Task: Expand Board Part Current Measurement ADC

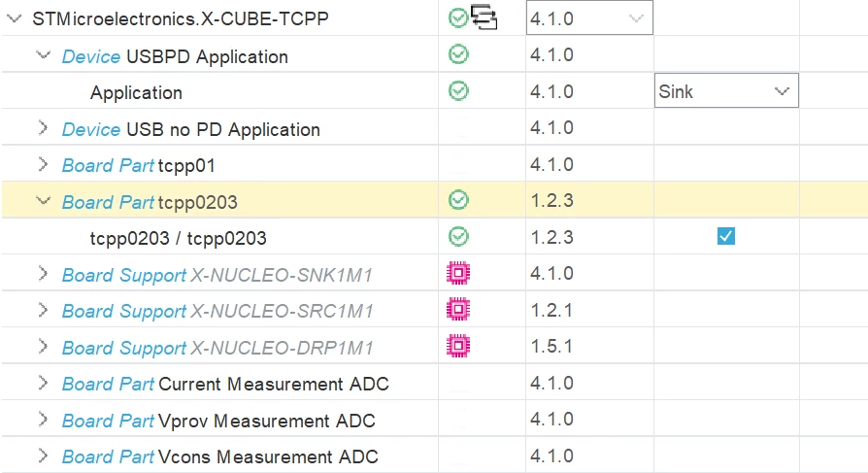Action: 43,383
